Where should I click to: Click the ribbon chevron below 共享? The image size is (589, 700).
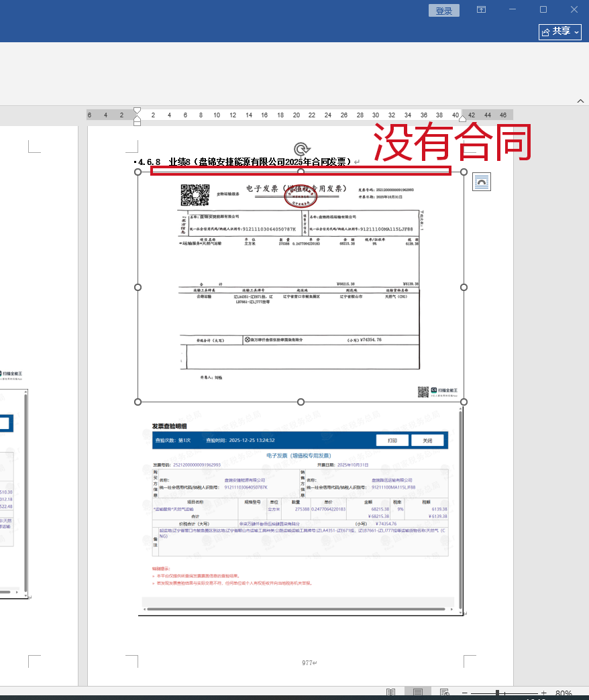click(x=580, y=101)
